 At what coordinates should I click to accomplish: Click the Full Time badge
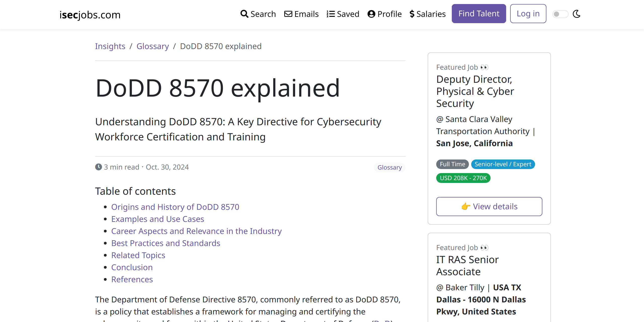pyautogui.click(x=452, y=164)
